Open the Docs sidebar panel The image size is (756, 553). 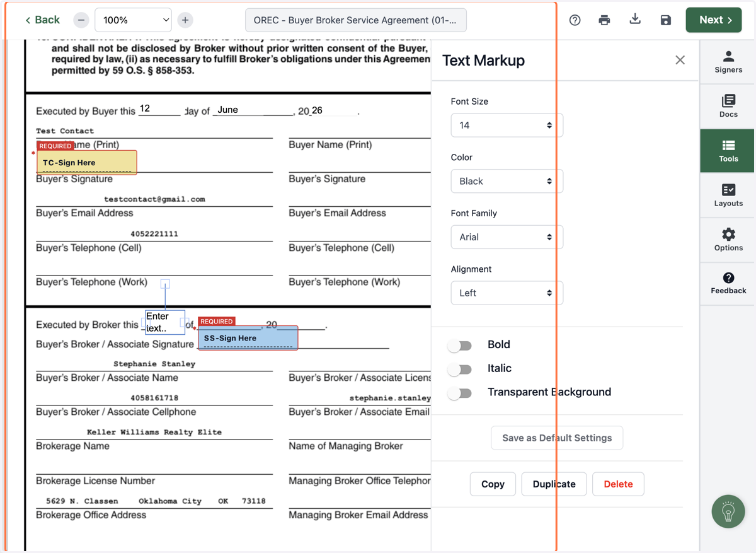click(728, 106)
